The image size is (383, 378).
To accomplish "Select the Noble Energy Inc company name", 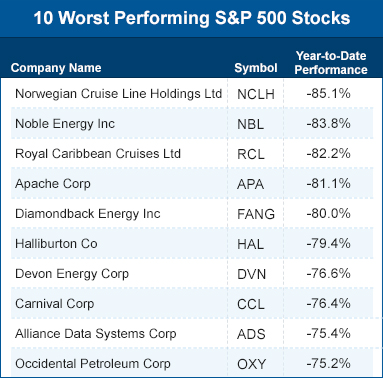I will [x=65, y=124].
